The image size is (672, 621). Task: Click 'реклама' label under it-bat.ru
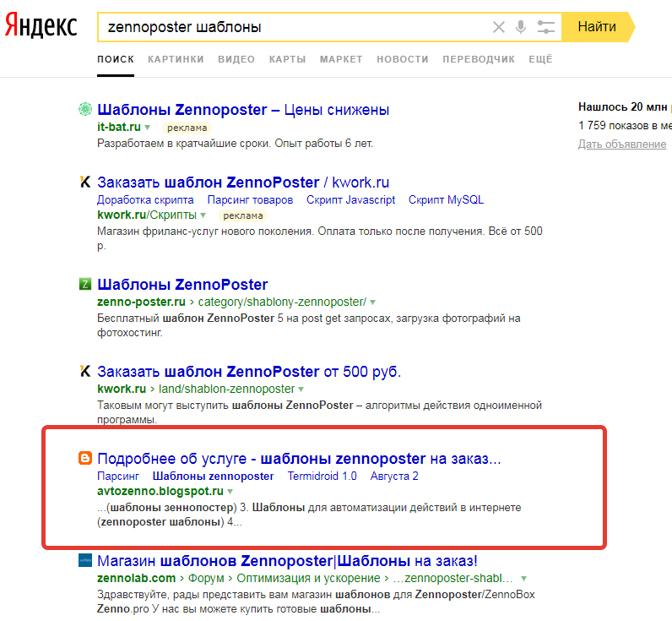[x=187, y=128]
